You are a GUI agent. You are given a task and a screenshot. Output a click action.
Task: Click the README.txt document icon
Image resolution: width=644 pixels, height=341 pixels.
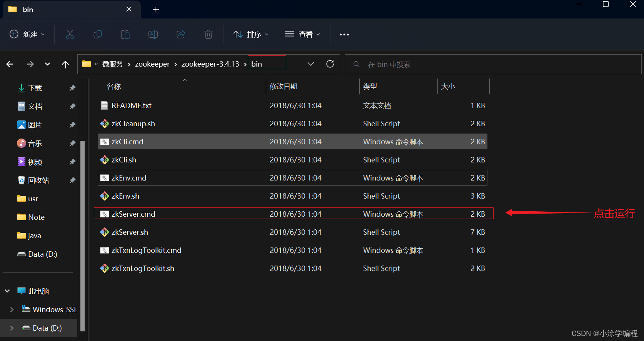[x=104, y=105]
